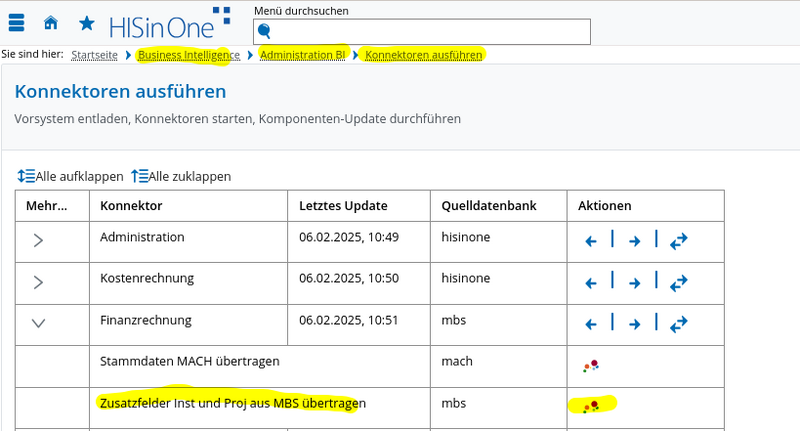Open Administration BI breadcrumb link
800x431 pixels.
point(303,55)
